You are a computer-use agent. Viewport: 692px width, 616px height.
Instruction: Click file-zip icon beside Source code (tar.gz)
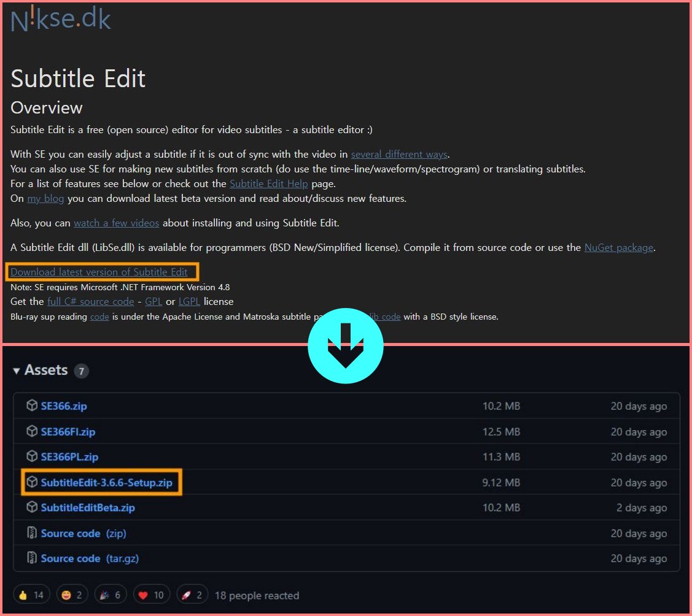point(32,558)
